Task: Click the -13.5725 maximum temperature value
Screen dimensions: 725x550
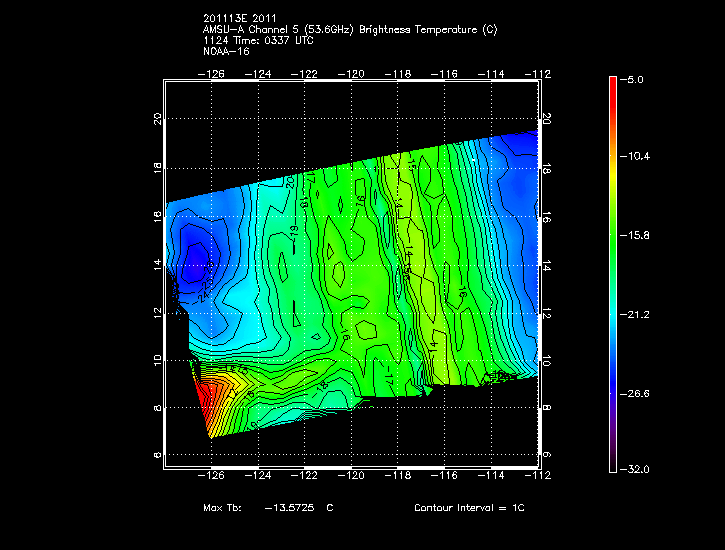Action: click(x=288, y=508)
